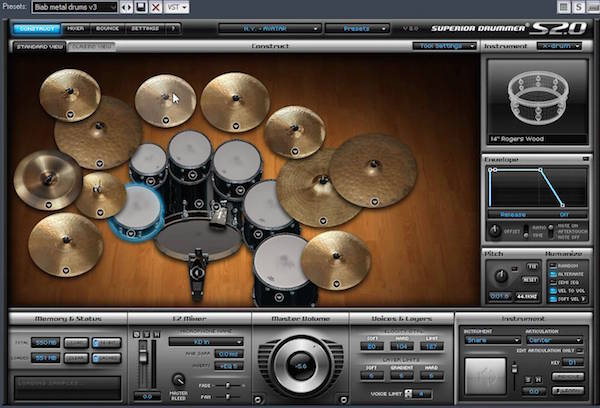Click the Voice Limit stepper arrows
Screen dimensions: 600x408
point(408,394)
